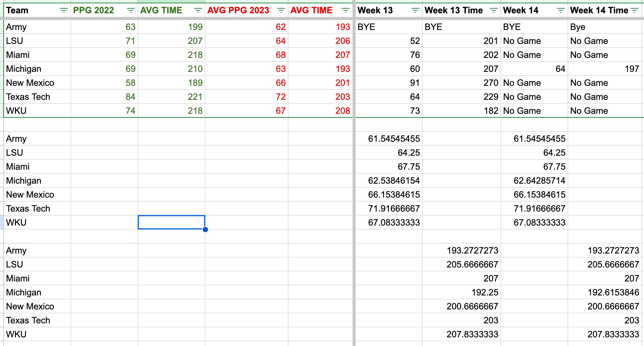Viewport: 644px width, 346px height.
Task: Select New Mexico's Week 13 Time 270
Action: pos(462,83)
